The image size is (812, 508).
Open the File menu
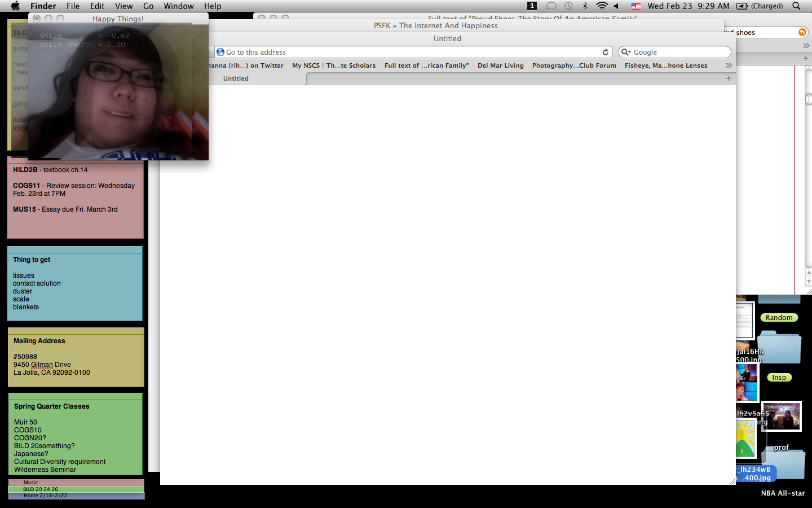point(73,6)
